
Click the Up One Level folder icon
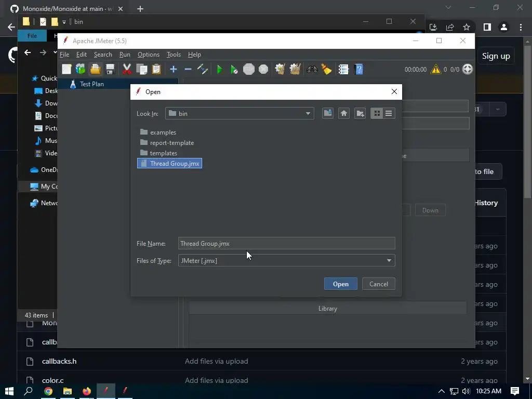click(328, 113)
